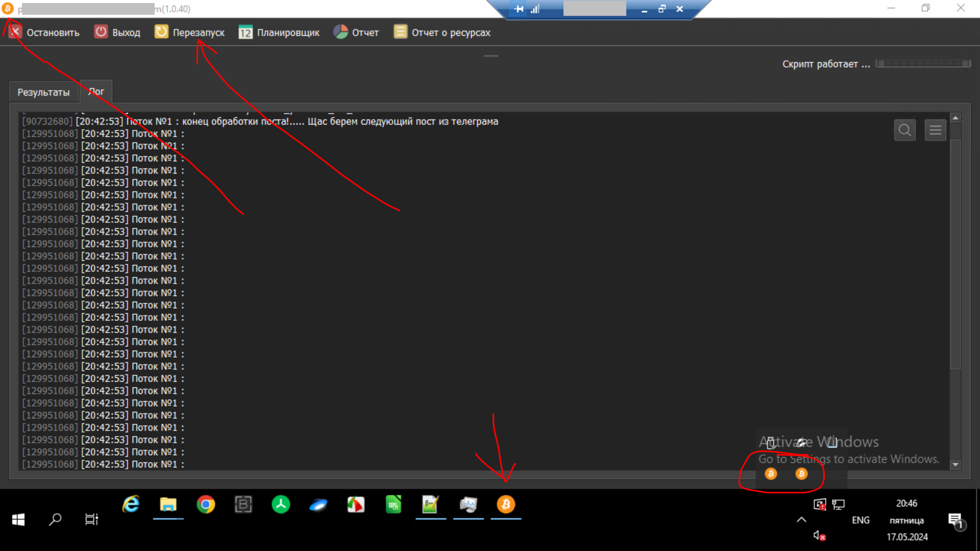Open Google Chrome from taskbar

pyautogui.click(x=206, y=505)
